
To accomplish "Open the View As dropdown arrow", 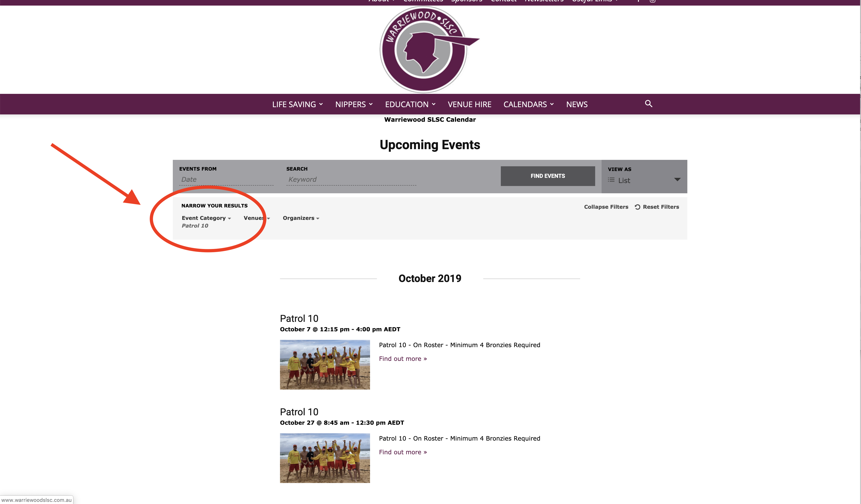I will [x=677, y=180].
